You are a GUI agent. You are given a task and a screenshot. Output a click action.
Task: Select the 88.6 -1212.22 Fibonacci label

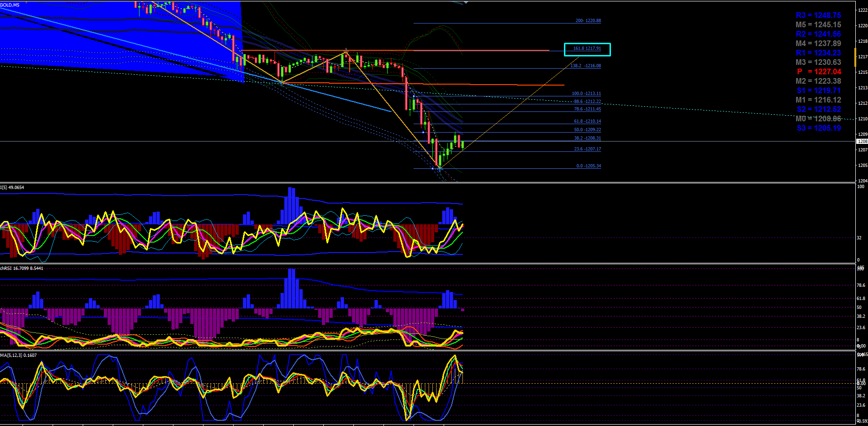(x=587, y=102)
